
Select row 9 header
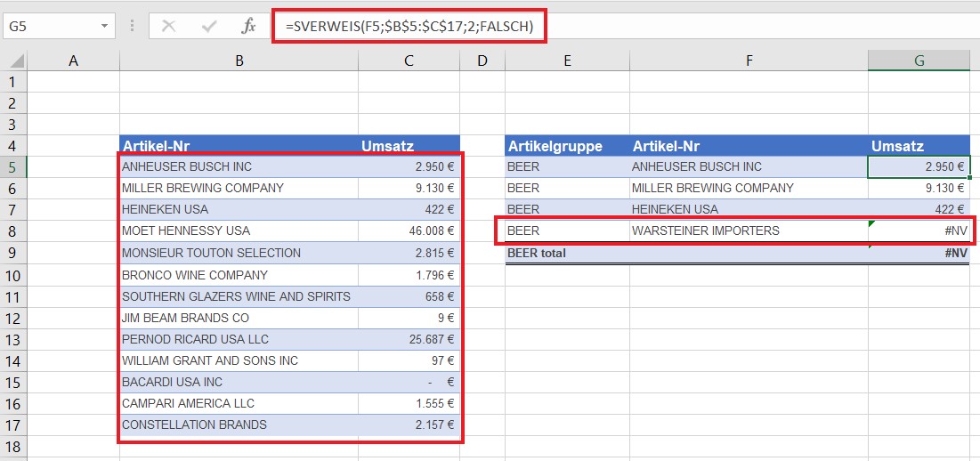coord(13,253)
